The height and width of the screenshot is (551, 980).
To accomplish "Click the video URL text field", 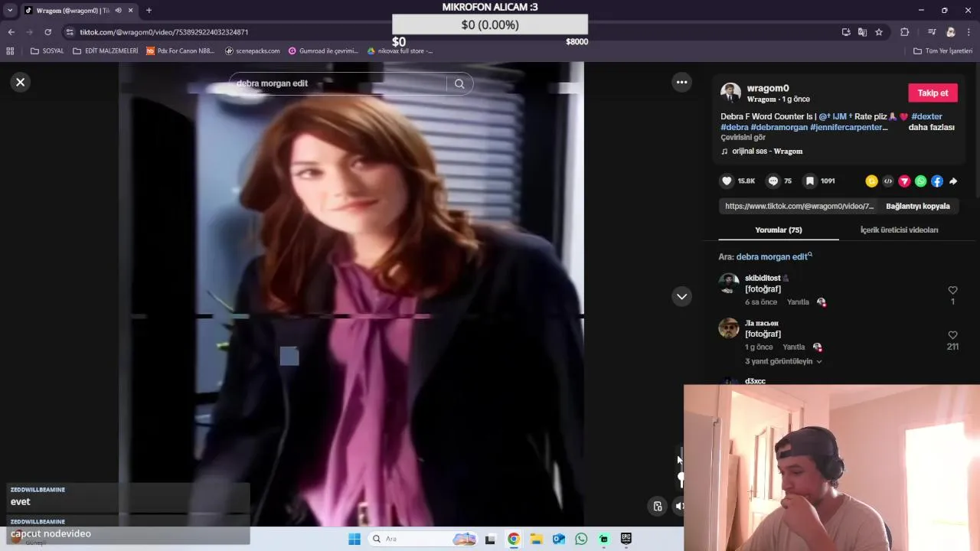I will 799,206.
